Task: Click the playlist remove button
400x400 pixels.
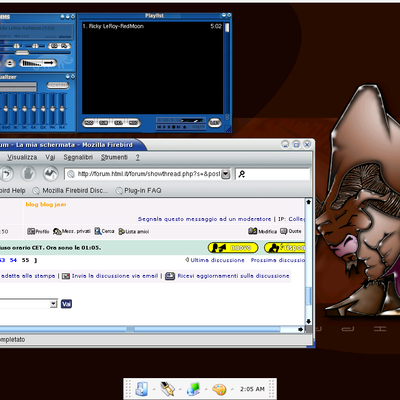Action: [x=104, y=123]
